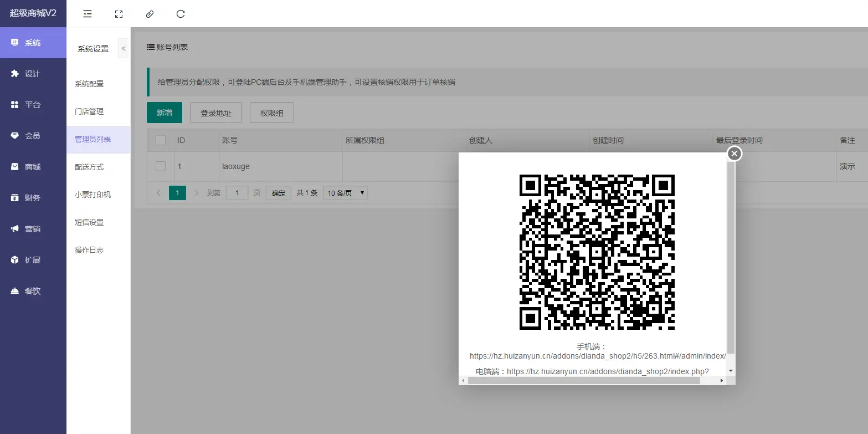The image size is (868, 434).
Task: Collapse the main sidebar with the menu icon
Action: [88, 14]
